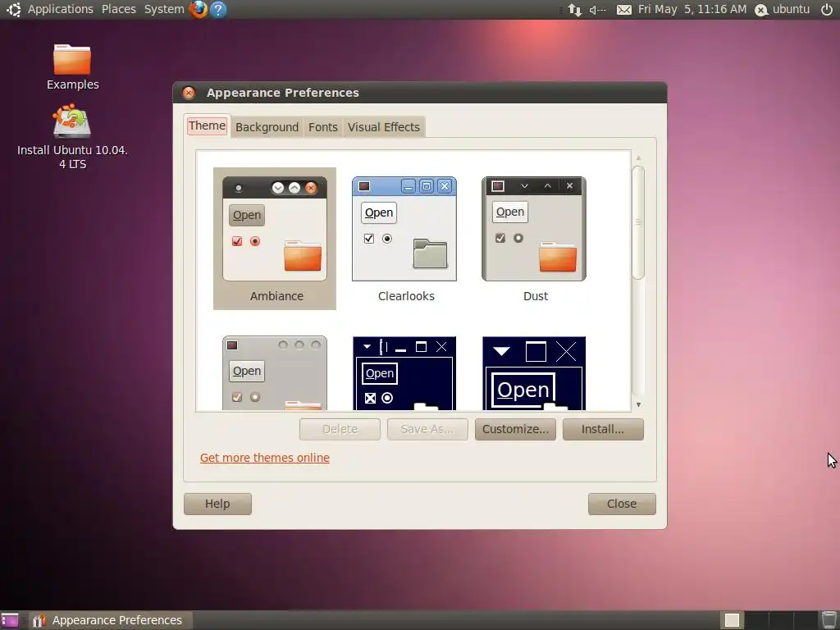Select the Theme tab
Image resolution: width=840 pixels, height=630 pixels.
(207, 126)
